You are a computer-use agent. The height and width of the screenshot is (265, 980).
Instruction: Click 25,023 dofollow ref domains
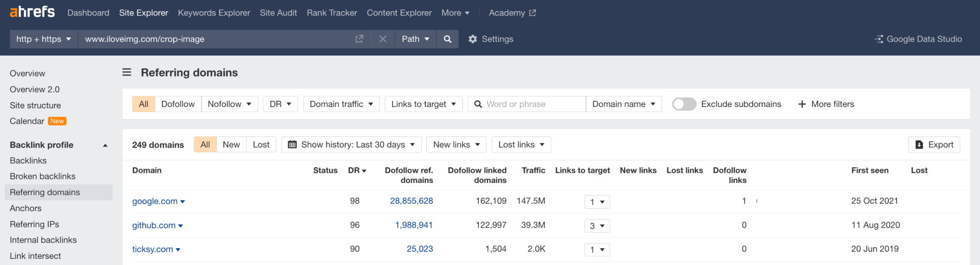pyautogui.click(x=420, y=249)
